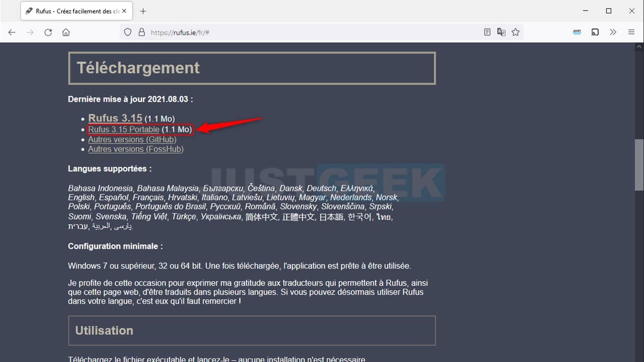The height and width of the screenshot is (362, 644).
Task: Click the translate page icon
Action: click(x=501, y=32)
